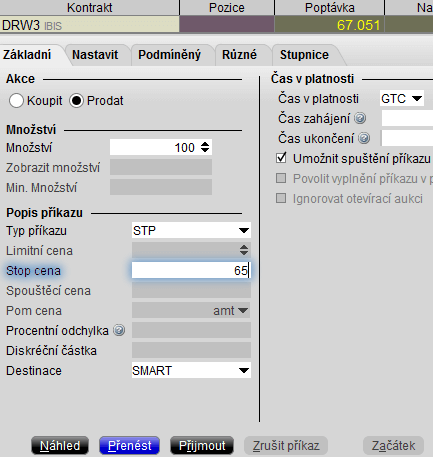Click the Přijmout button
The image size is (433, 457).
point(202,445)
